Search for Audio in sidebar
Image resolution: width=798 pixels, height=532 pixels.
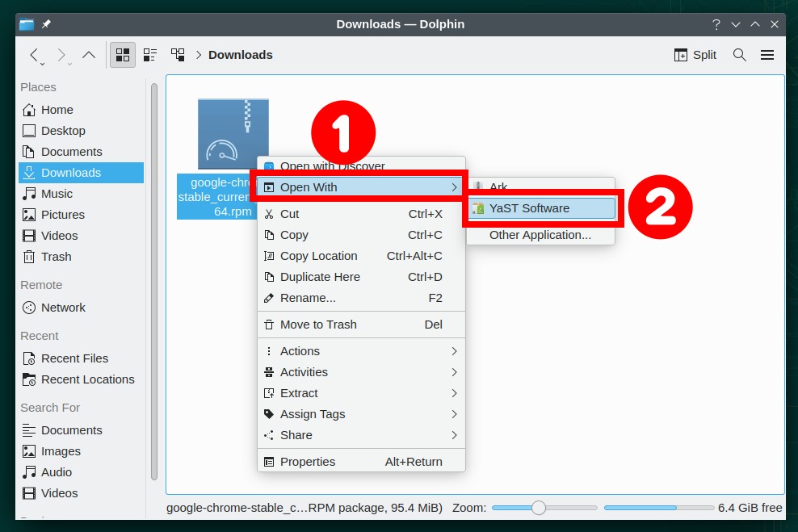point(82,472)
